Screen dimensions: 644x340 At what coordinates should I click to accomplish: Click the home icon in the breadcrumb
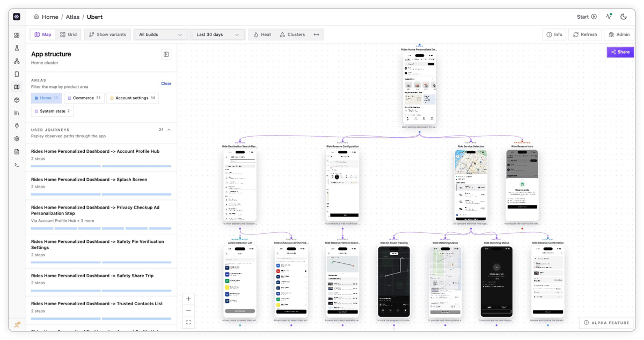click(36, 17)
